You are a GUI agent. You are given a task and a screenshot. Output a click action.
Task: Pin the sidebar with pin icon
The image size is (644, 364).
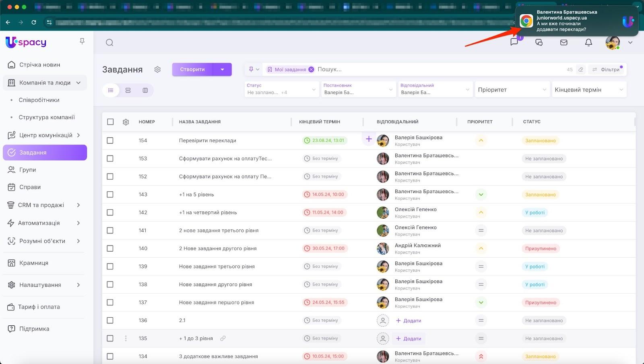click(82, 41)
